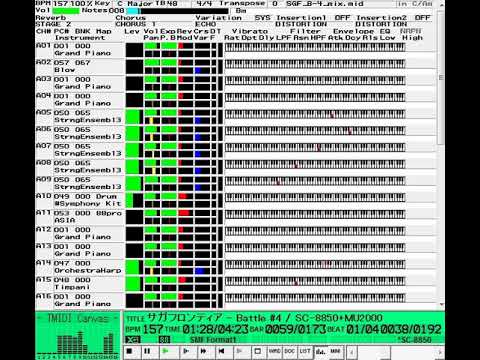Click the piano keyboard of channel A12
The image size is (480, 360).
tap(315, 231)
